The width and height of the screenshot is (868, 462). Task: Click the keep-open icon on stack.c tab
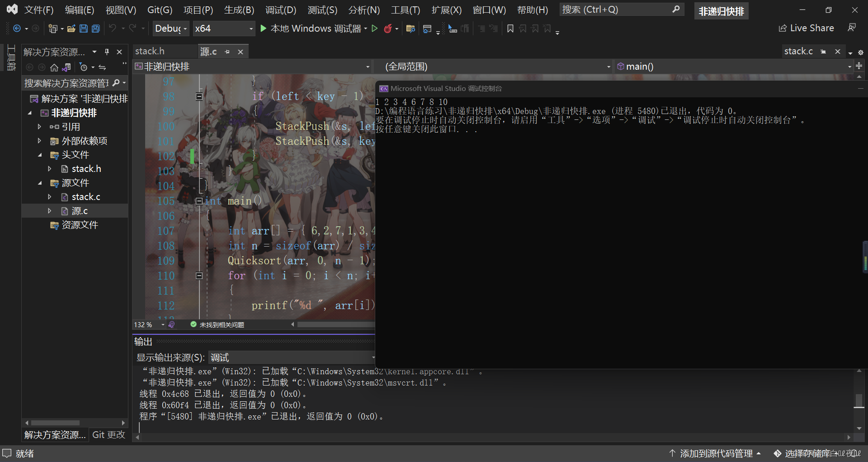point(824,52)
